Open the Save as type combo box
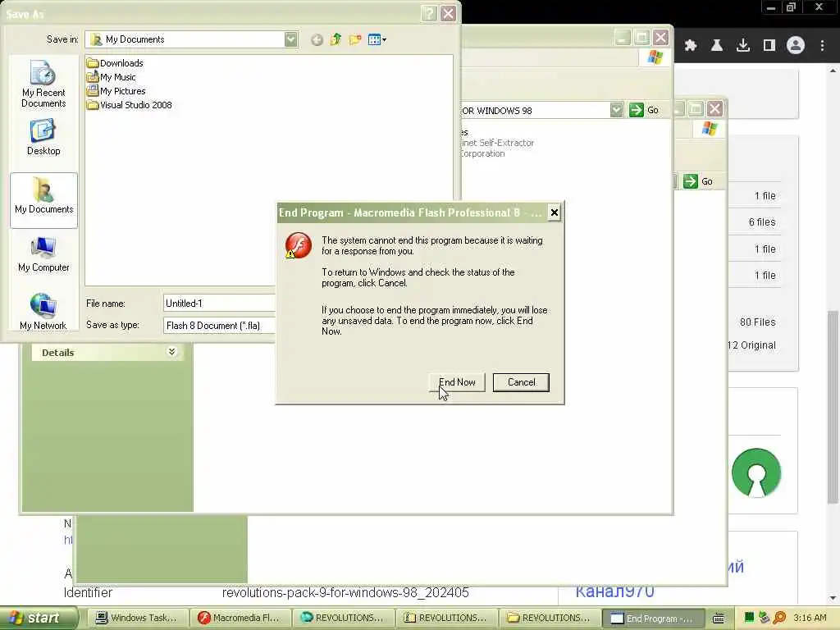Screen dimensions: 840x630 pos(219,325)
